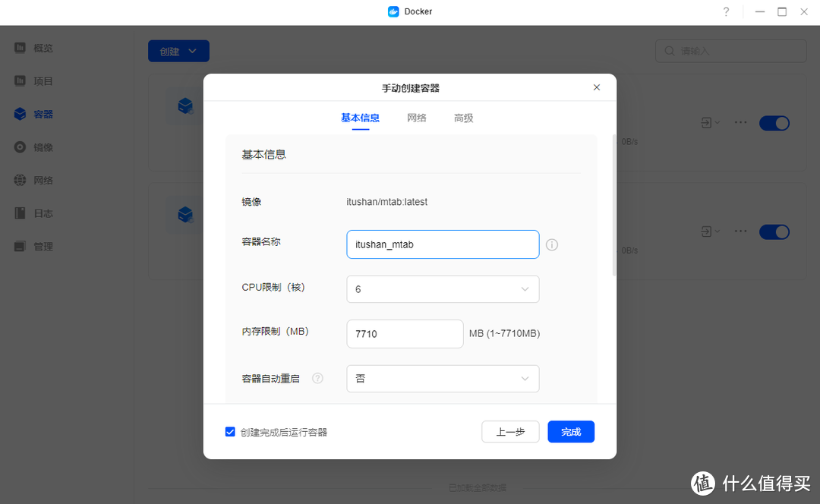Open Docker help via the question mark icon
Screen dimensions: 820x504
(726, 11)
